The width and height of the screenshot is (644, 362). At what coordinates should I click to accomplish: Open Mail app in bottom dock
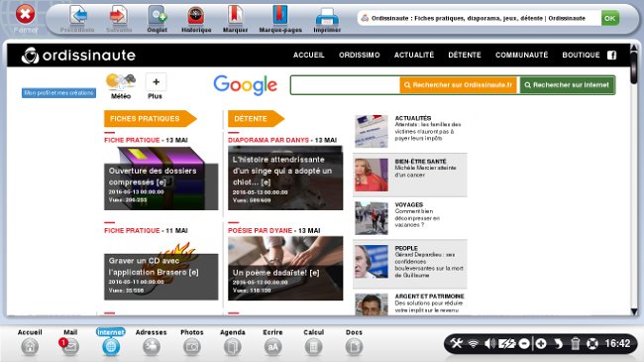coord(69,347)
